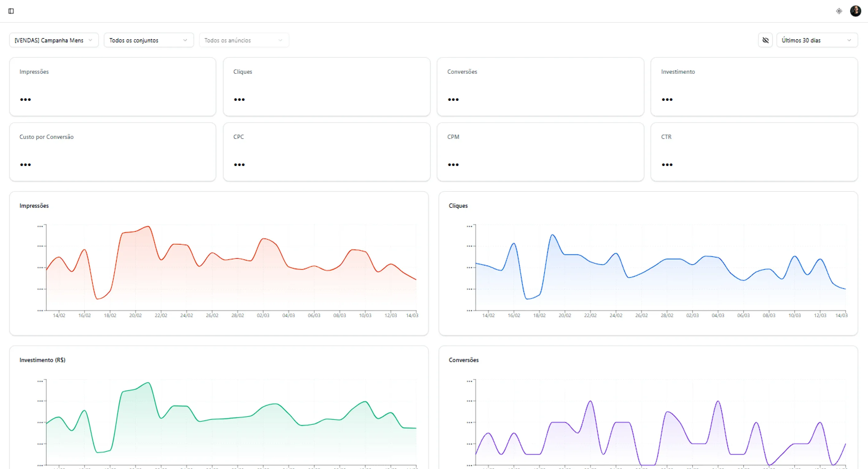Switch theme with the sun icon

tap(839, 11)
